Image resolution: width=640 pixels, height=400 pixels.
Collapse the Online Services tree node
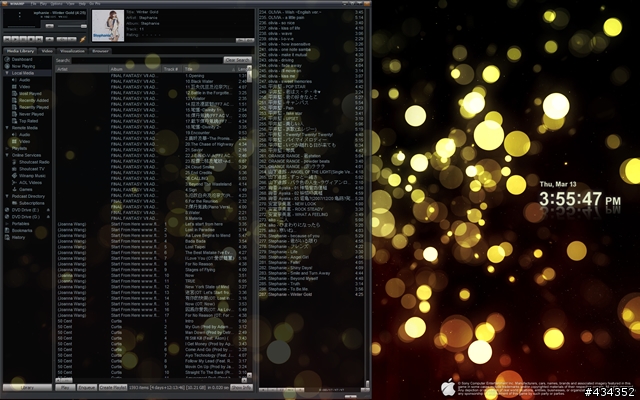pyautogui.click(x=7, y=155)
